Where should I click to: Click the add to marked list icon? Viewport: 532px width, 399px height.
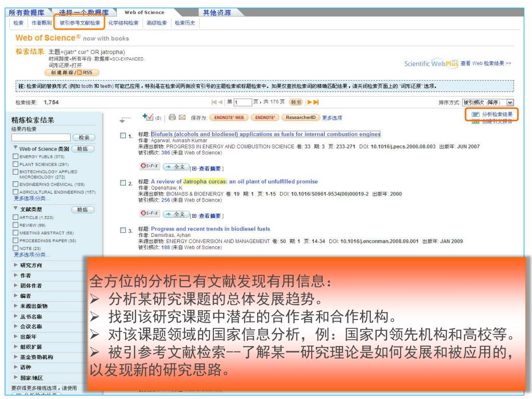click(x=148, y=117)
